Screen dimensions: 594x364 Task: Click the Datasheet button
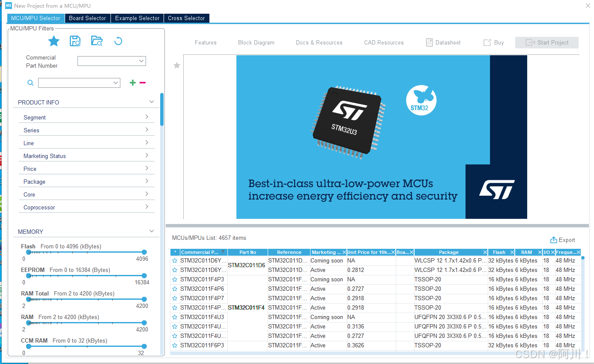click(443, 42)
